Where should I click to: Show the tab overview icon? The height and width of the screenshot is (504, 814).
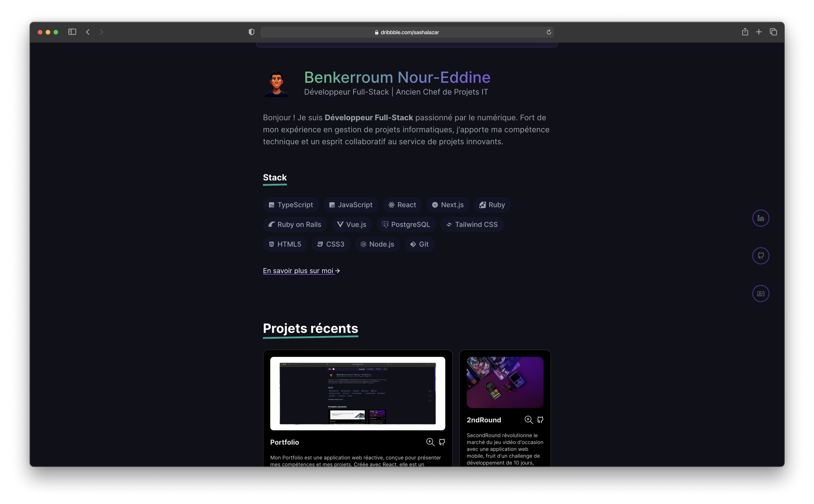[773, 32]
